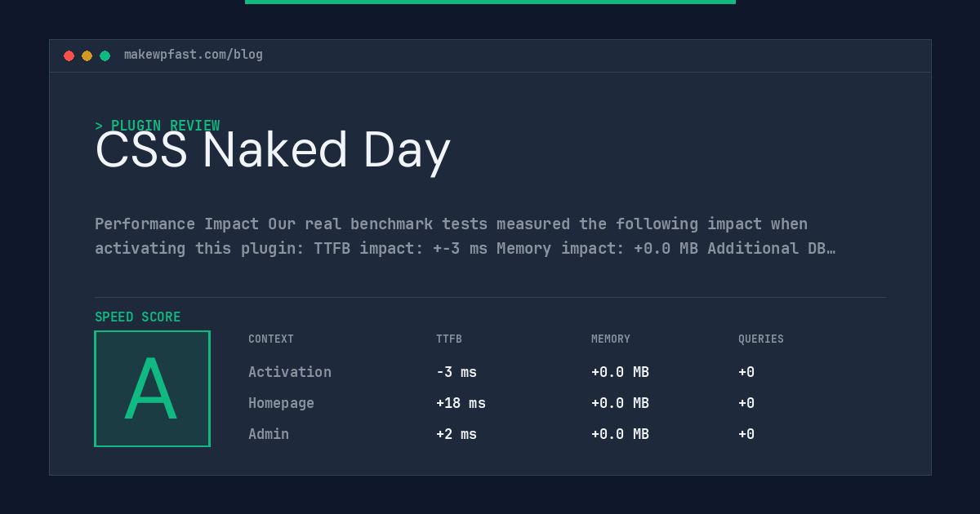Click the Admin queries '+0' value
The image size is (980, 514).
(746, 434)
